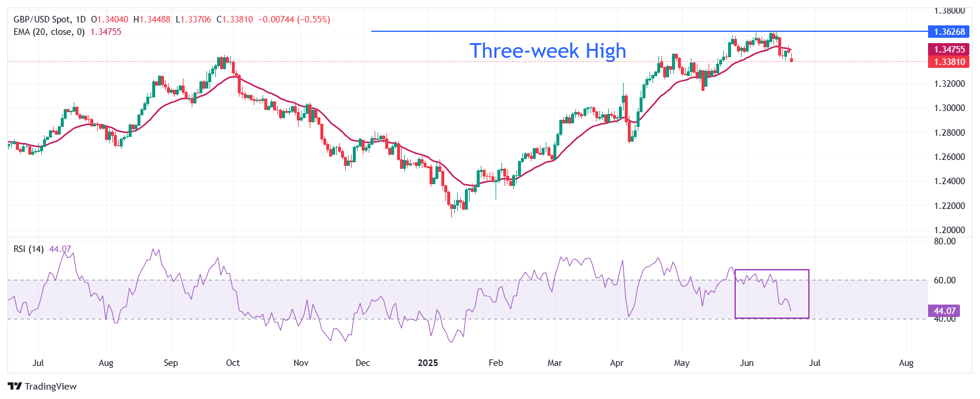980x399 pixels.
Task: Click the 1.34755 EMA price tag
Action: click(x=949, y=50)
